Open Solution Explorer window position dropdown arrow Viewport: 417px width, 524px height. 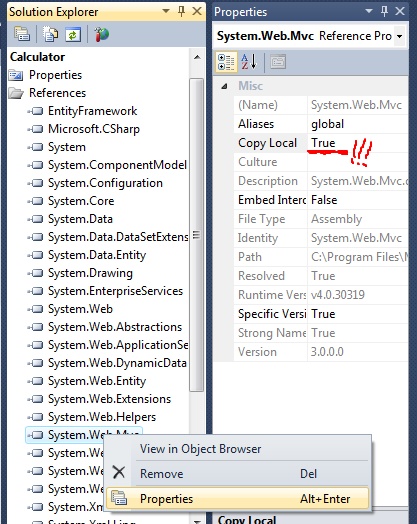(x=166, y=11)
